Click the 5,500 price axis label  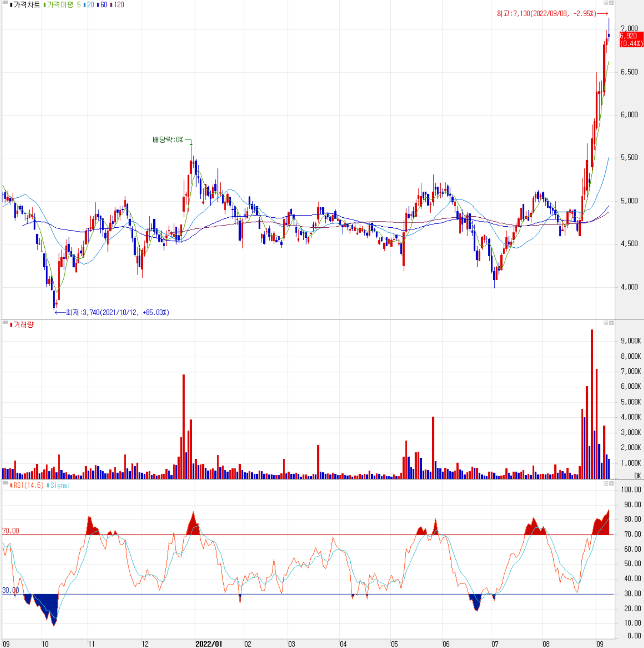(629, 158)
